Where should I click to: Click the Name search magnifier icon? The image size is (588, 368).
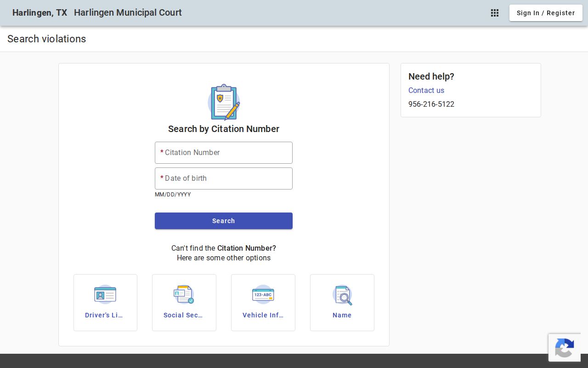[342, 295]
